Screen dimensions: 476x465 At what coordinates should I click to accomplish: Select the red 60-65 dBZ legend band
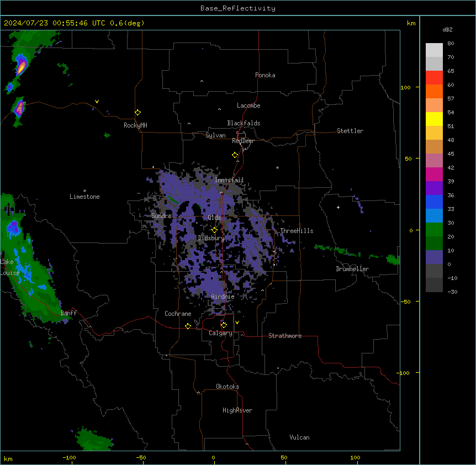tap(434, 78)
